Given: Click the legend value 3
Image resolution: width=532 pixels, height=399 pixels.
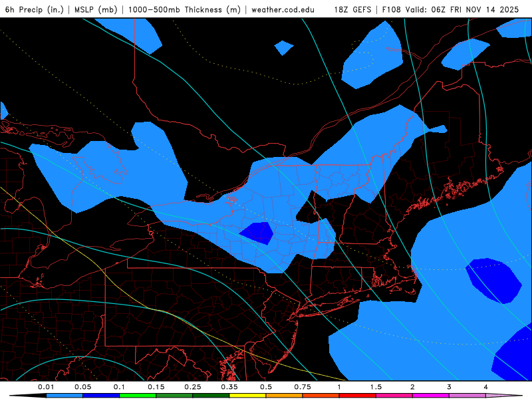Looking at the screenshot, I should point(450,387).
